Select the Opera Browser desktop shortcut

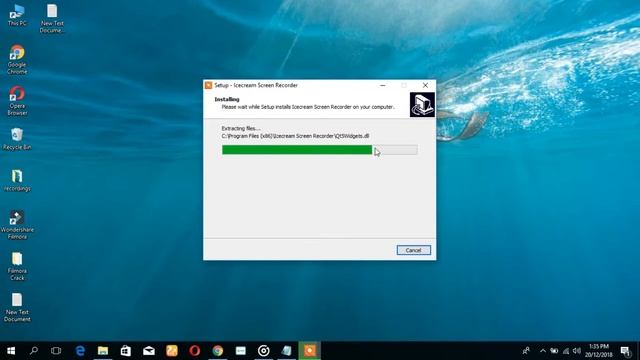pos(17,101)
